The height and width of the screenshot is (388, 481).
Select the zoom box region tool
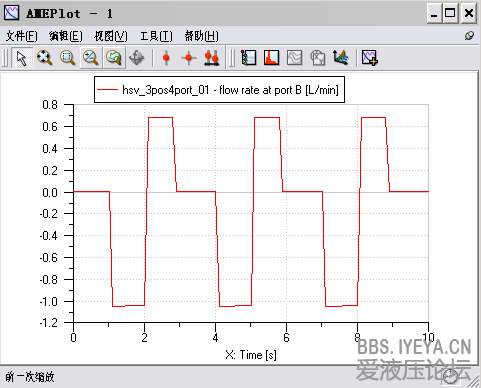(x=68, y=58)
